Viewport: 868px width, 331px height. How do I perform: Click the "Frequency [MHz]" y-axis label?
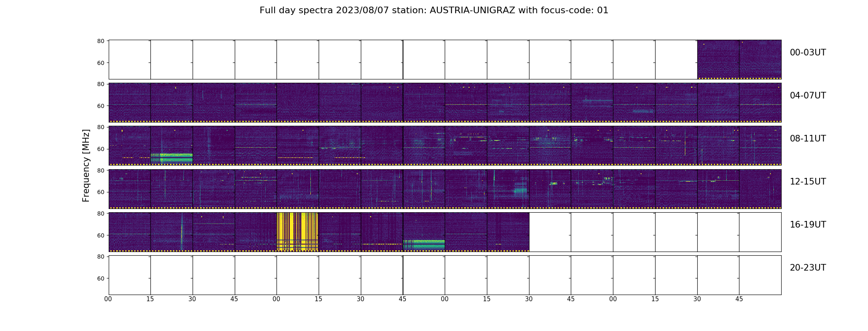click(86, 165)
